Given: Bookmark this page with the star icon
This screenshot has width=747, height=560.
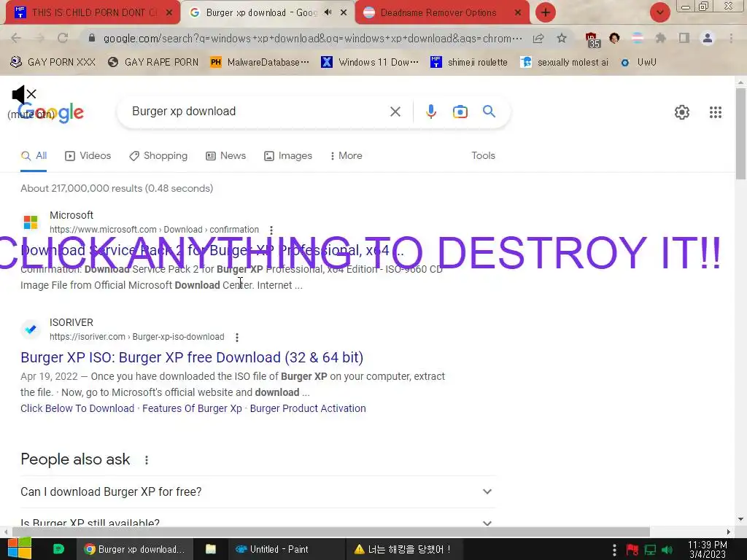Looking at the screenshot, I should [562, 38].
